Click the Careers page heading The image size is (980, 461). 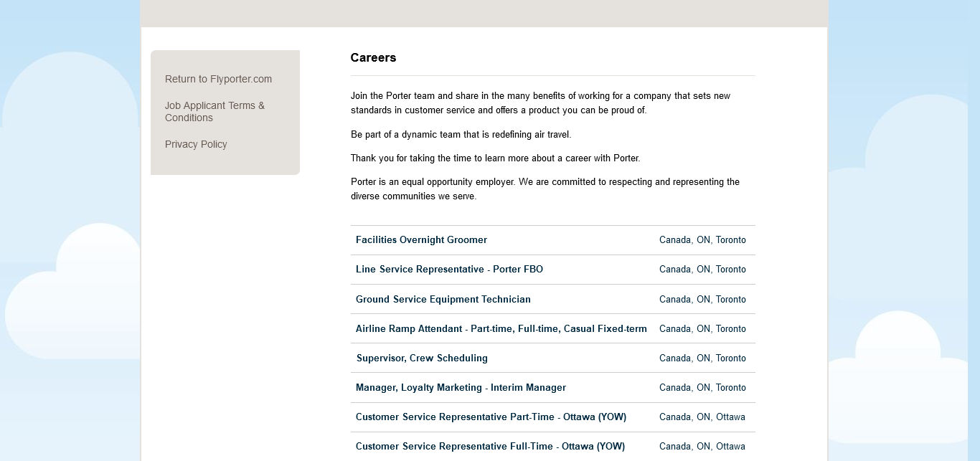click(x=373, y=58)
